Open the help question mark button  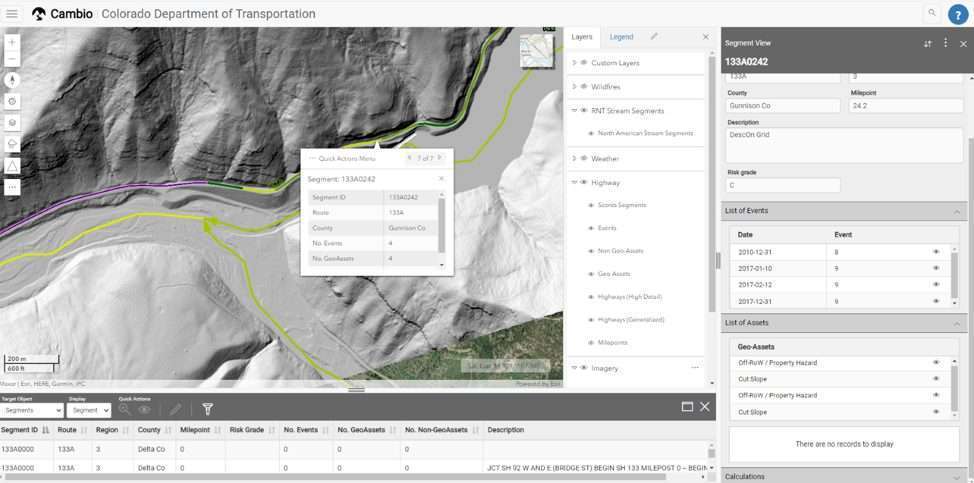click(x=957, y=14)
